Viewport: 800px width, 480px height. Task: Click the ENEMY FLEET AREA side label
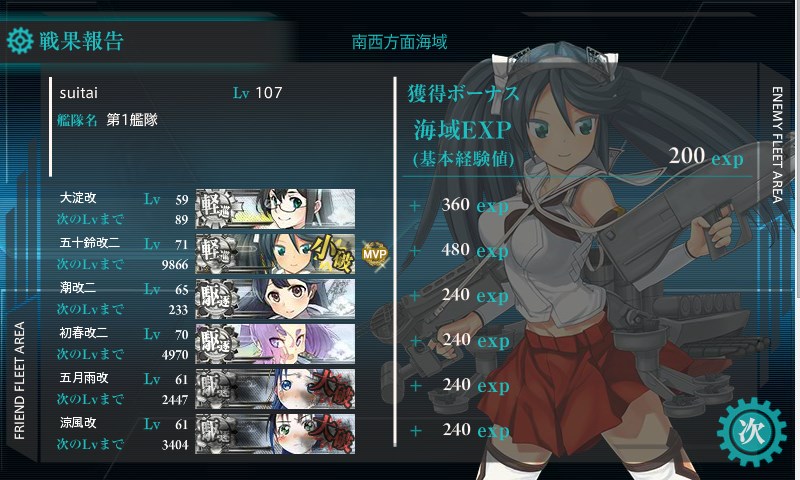click(777, 144)
